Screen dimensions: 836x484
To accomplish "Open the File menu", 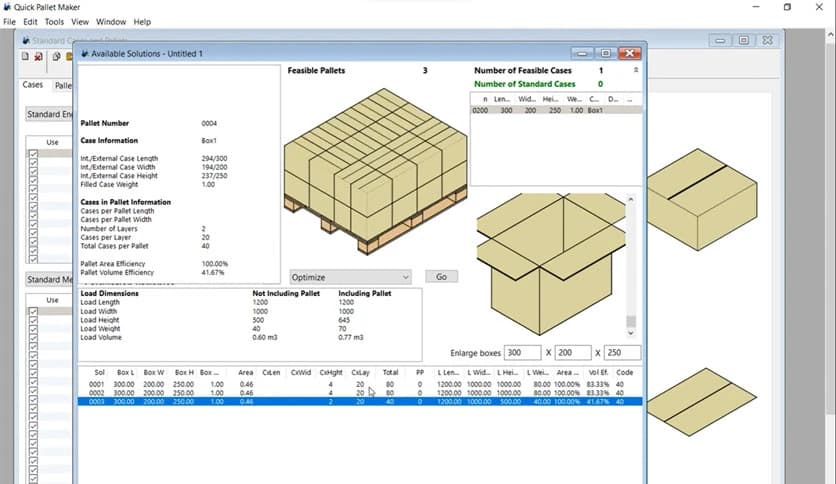I will pyautogui.click(x=9, y=22).
